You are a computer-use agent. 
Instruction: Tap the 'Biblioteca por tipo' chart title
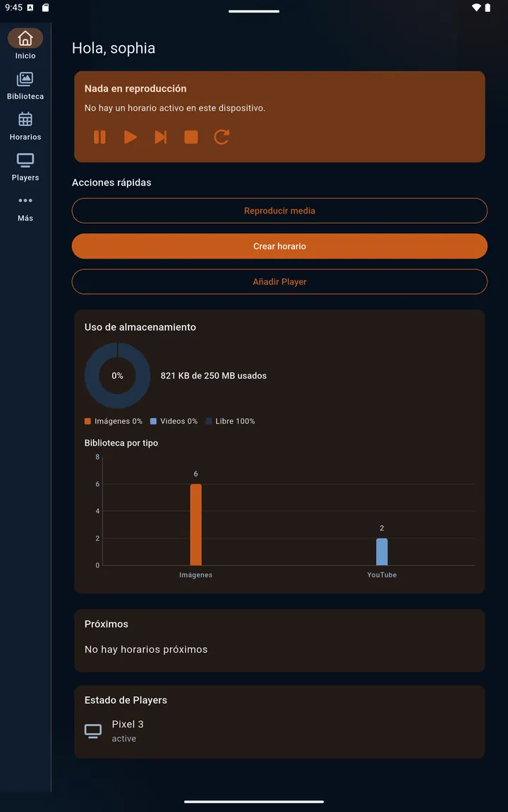click(x=121, y=443)
